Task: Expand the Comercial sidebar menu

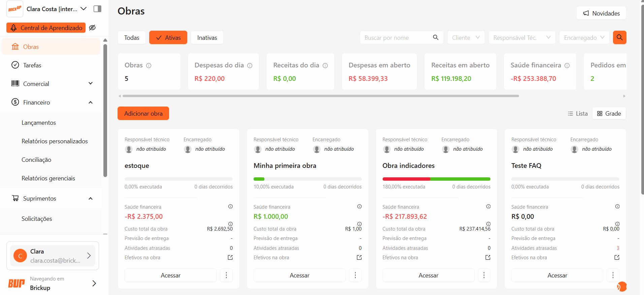Action: (90, 84)
